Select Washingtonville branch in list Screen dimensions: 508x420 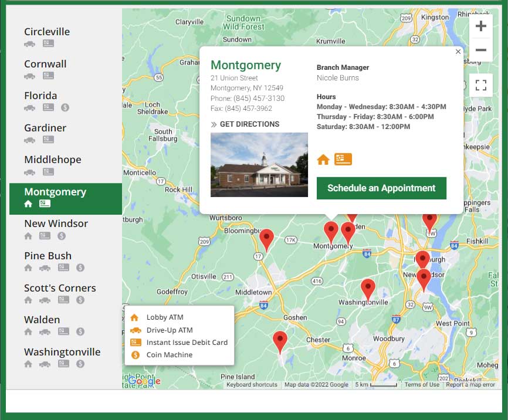(x=62, y=352)
